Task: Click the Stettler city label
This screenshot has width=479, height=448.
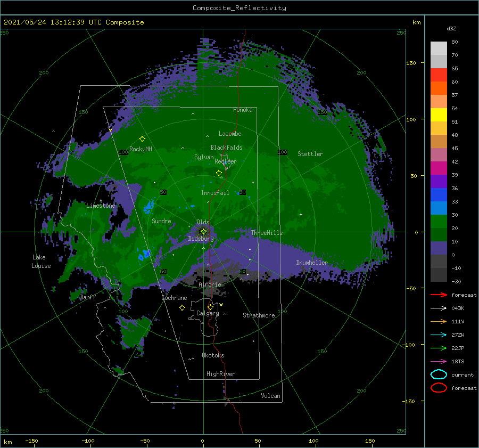Action: (x=310, y=154)
